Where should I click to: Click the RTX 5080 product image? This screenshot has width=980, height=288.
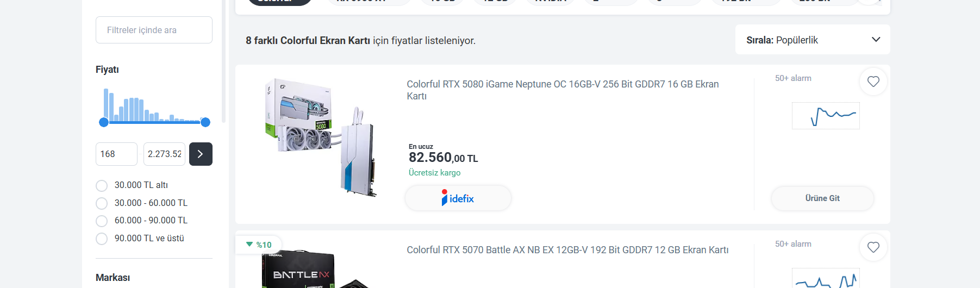pos(321,137)
